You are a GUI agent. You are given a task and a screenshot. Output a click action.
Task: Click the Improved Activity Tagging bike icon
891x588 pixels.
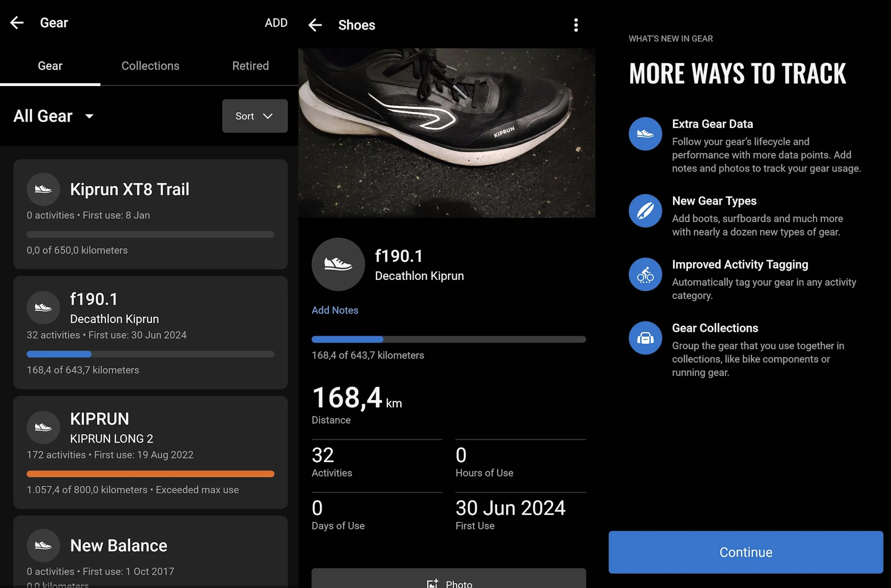pyautogui.click(x=645, y=275)
